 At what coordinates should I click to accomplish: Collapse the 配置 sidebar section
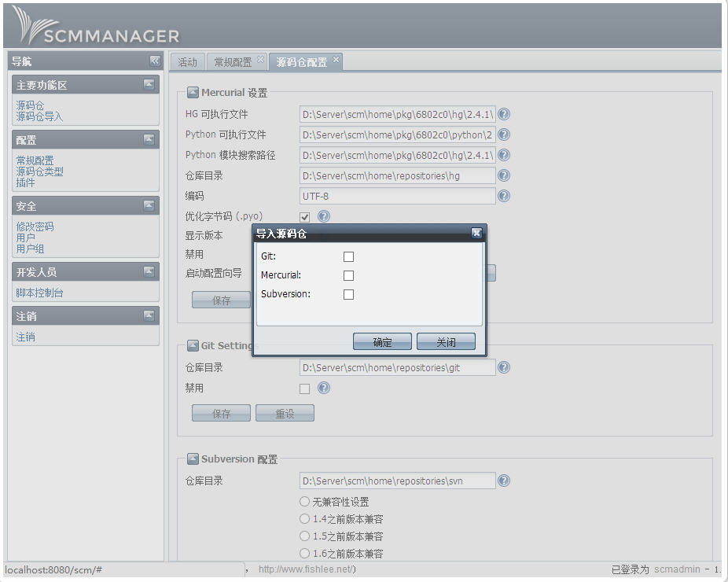tap(149, 139)
